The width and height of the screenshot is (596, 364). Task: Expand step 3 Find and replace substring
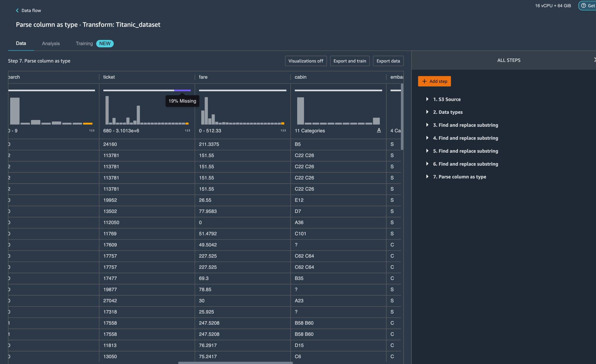tap(427, 125)
